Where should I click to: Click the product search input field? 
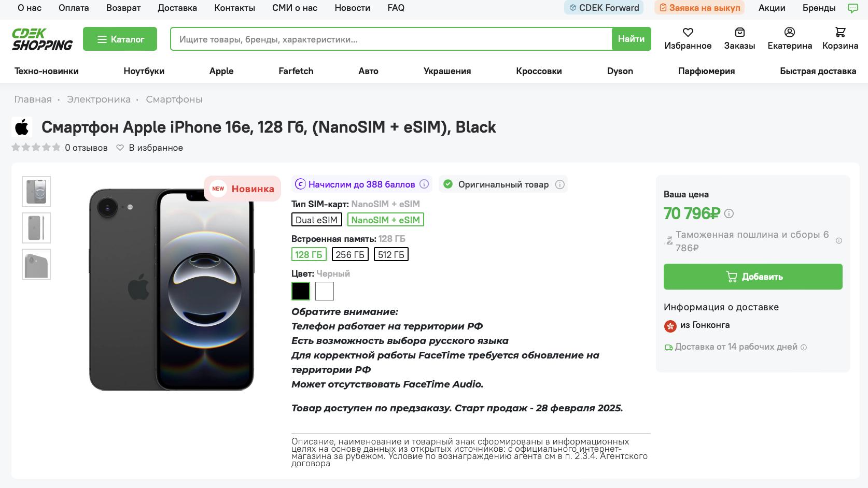[391, 39]
